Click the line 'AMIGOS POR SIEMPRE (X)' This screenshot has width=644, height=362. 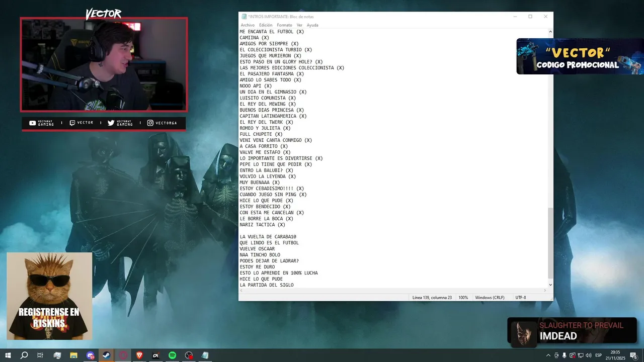coord(269,44)
